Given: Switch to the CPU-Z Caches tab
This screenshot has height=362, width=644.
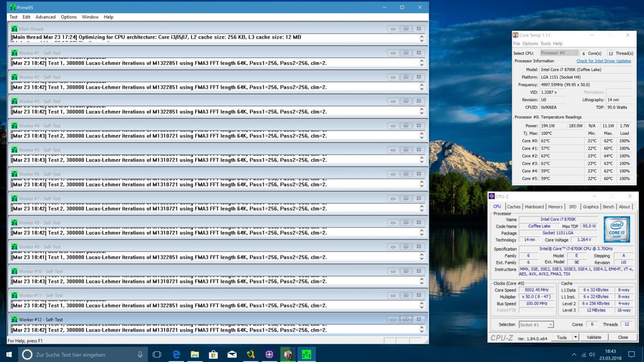Looking at the screenshot, I should click(514, 207).
